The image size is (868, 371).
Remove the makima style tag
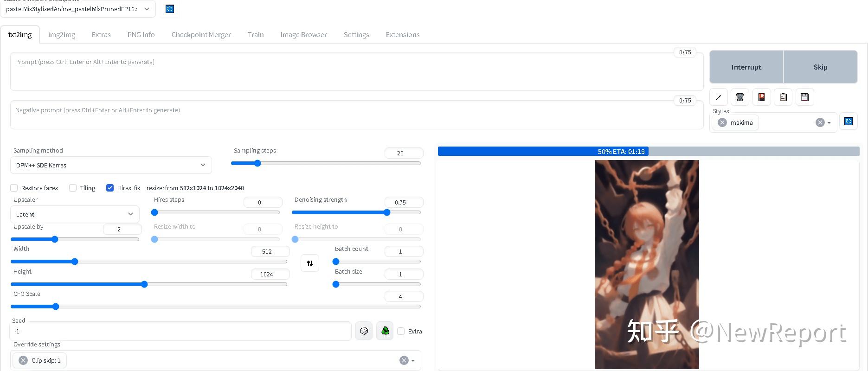click(x=722, y=122)
